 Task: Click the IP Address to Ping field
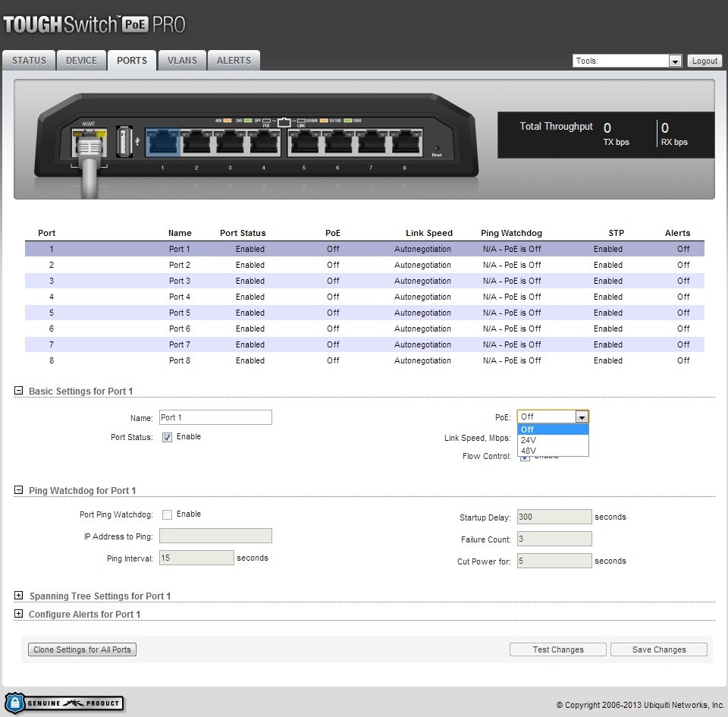[215, 536]
